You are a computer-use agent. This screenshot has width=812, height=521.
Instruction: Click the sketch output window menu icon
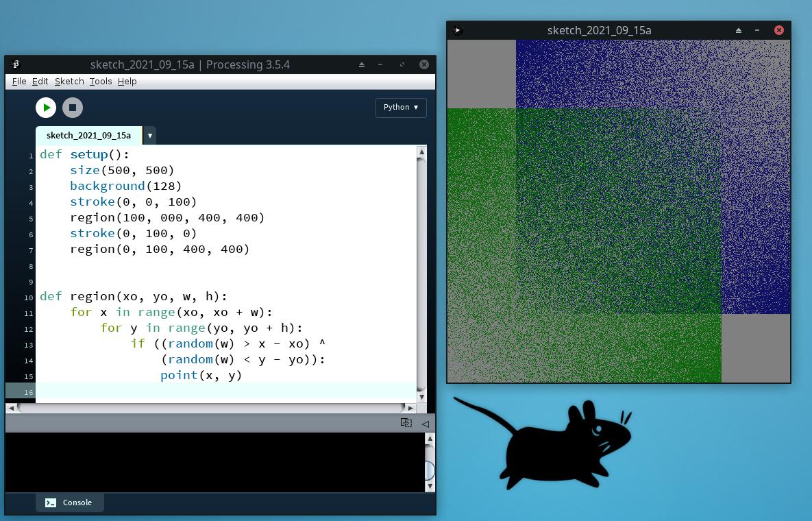tap(458, 30)
